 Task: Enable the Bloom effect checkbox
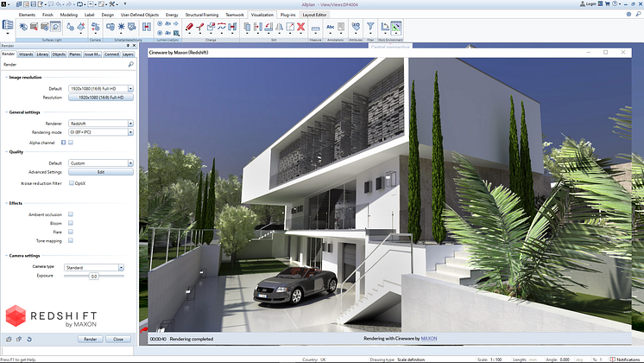coord(71,223)
